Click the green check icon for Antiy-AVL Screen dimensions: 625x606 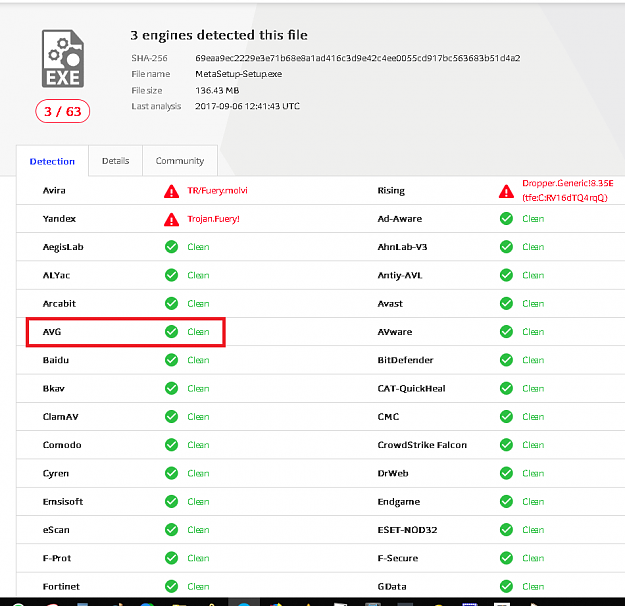pos(506,275)
